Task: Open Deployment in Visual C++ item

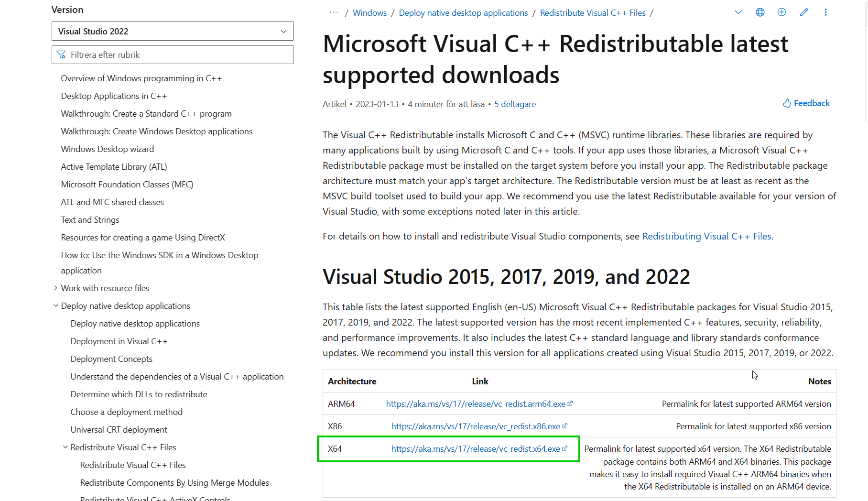Action: click(x=119, y=341)
